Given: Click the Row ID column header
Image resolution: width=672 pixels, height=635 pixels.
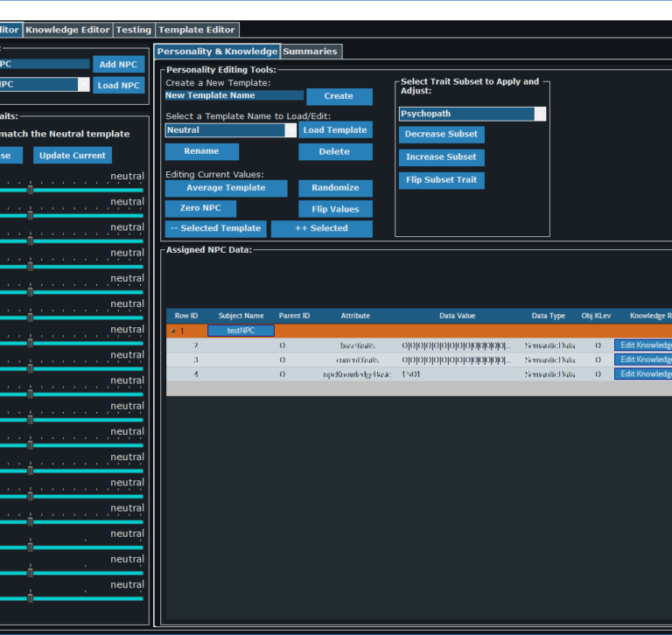Looking at the screenshot, I should click(186, 317).
